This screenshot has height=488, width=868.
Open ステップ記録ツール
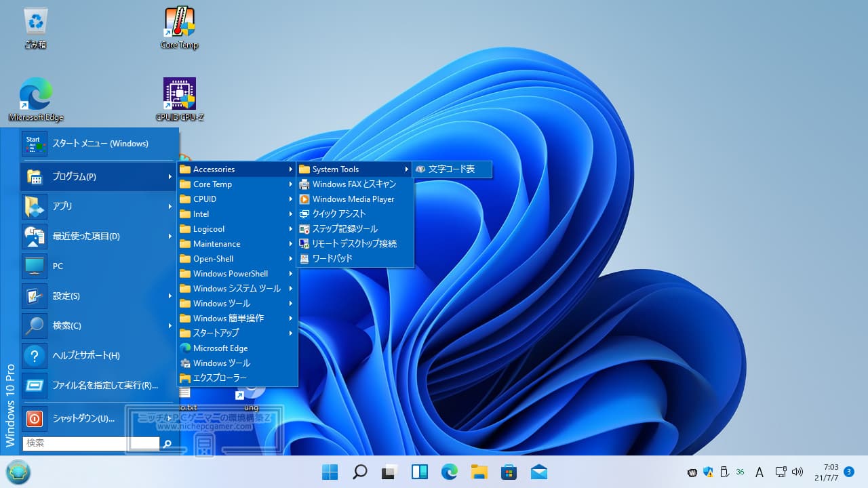[x=355, y=228]
